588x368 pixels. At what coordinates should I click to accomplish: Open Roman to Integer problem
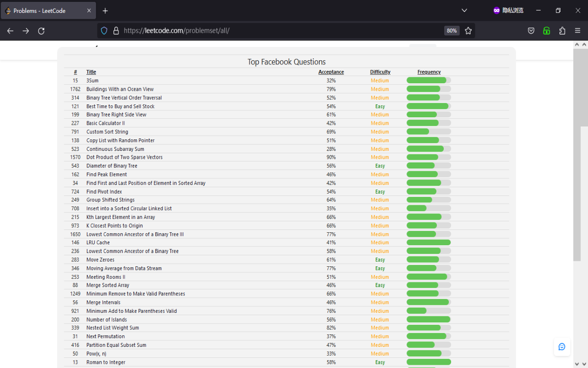click(106, 362)
